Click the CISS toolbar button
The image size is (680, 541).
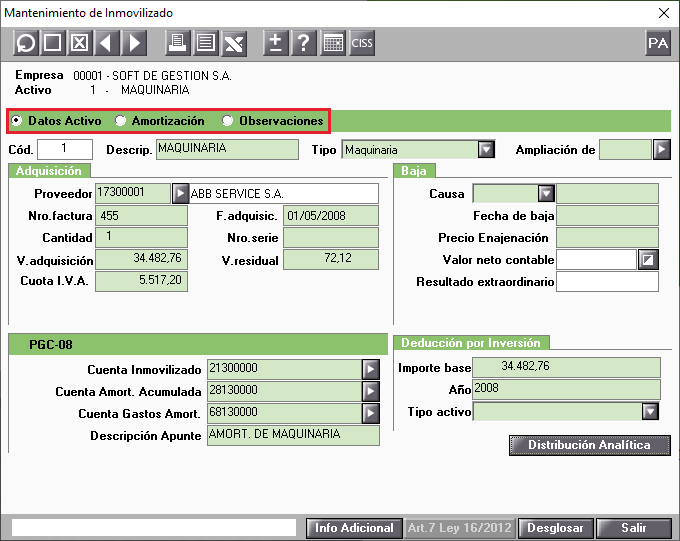pos(362,43)
